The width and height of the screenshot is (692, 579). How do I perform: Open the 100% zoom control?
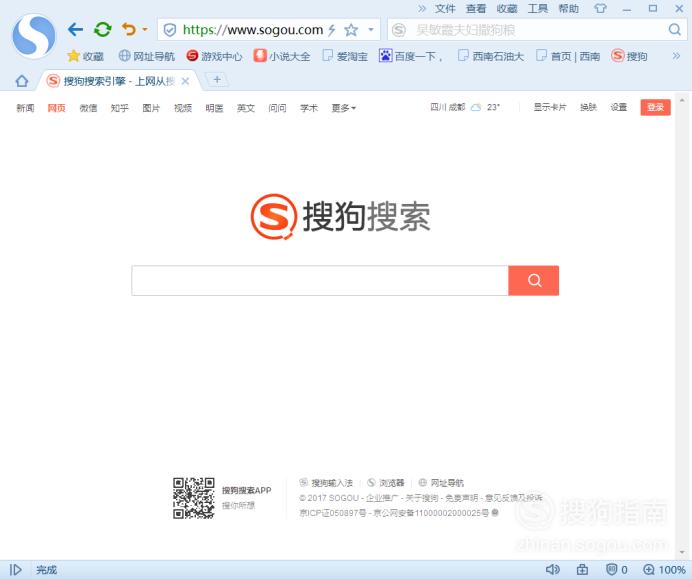pos(664,570)
